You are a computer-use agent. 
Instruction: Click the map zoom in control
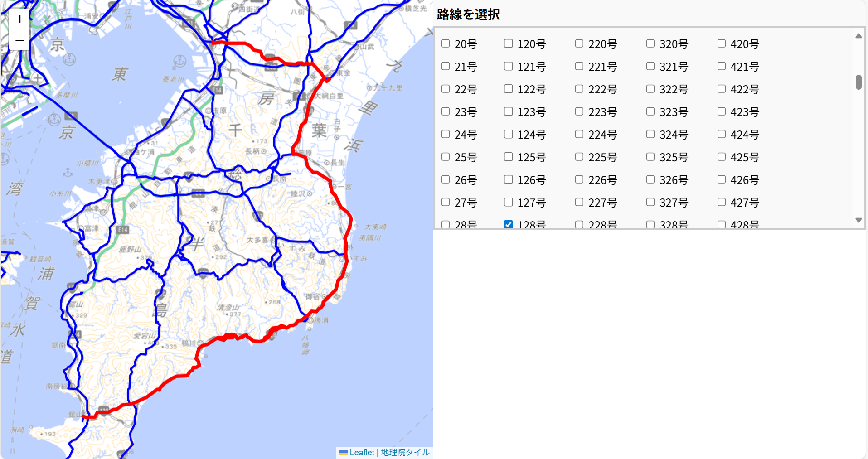tap(19, 19)
